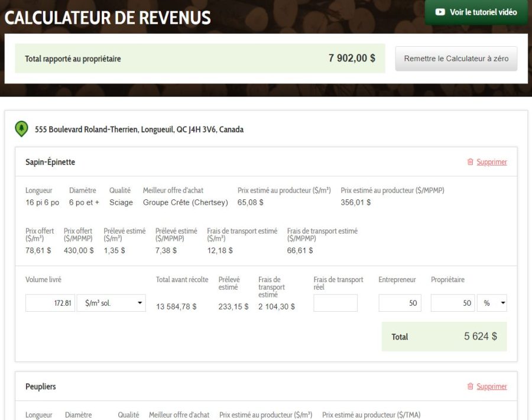
Task: Click the address 555 Boulevard Roland-Therrien
Action: coord(139,130)
